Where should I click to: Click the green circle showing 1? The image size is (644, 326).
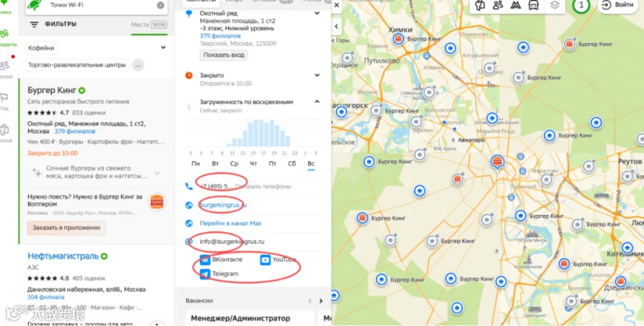click(x=581, y=5)
